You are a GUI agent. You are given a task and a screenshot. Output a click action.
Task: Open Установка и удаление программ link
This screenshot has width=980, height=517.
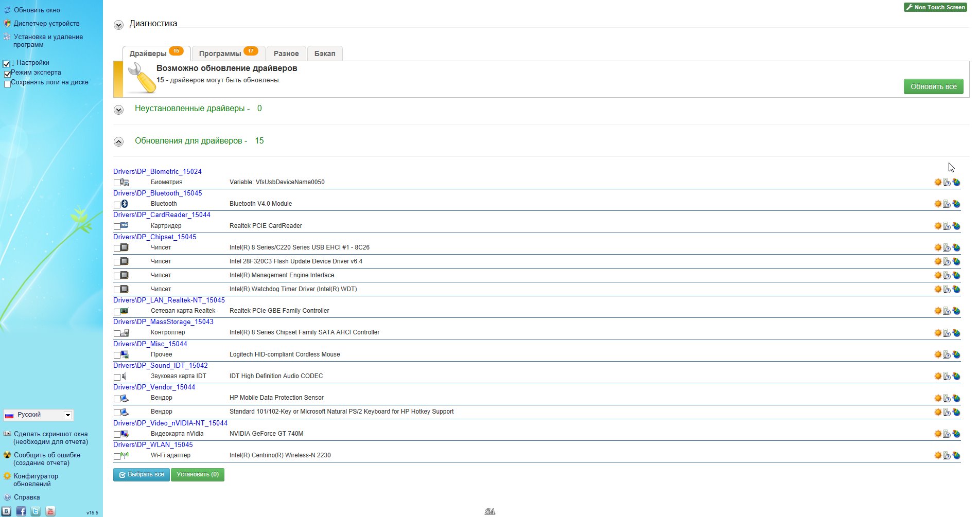click(48, 41)
